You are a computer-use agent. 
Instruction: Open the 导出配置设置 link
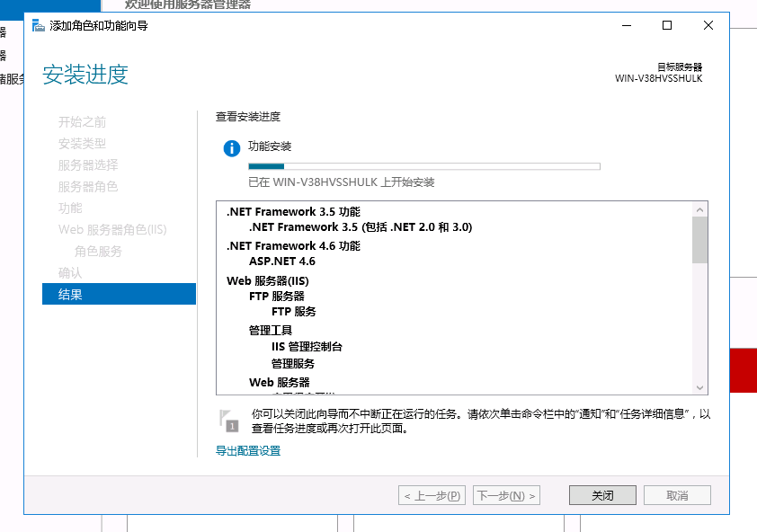pos(247,451)
